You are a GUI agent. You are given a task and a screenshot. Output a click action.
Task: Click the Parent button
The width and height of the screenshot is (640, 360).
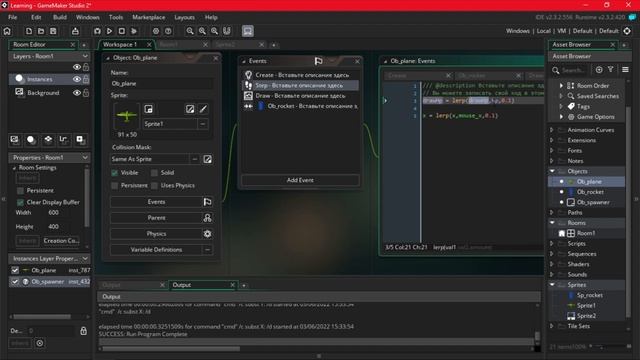coord(162,218)
